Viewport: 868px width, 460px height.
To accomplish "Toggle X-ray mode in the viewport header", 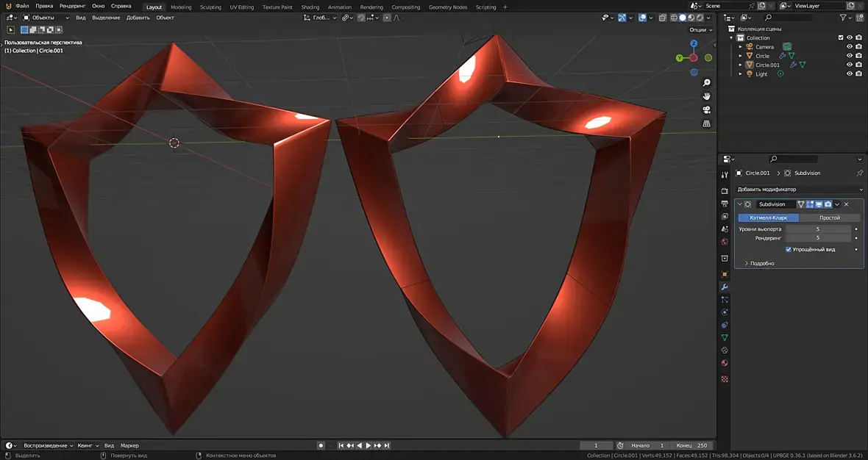I will 662,18.
